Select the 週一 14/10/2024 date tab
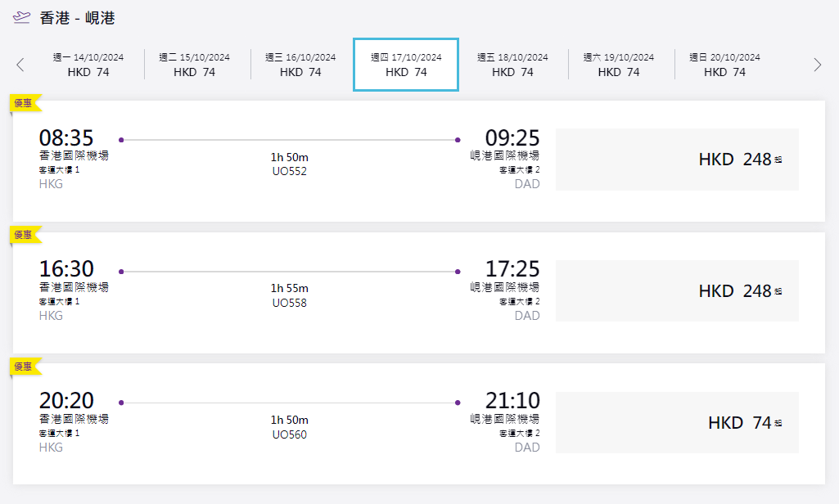Screen dimensions: 839x504 (x=88, y=65)
